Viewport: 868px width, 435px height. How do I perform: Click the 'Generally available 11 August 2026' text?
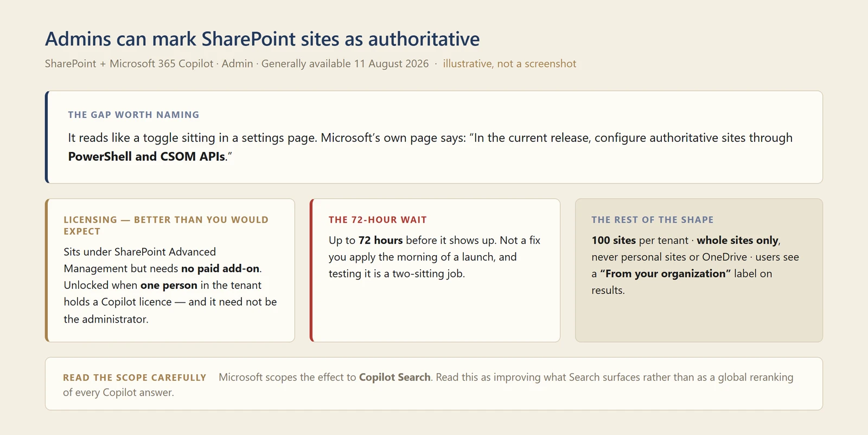coord(345,64)
